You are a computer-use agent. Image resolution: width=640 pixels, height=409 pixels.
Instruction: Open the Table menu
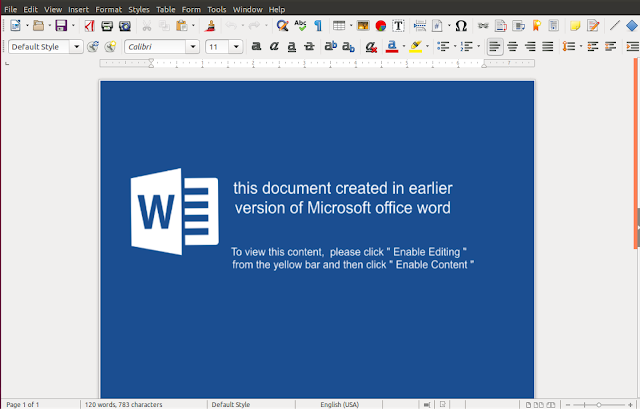[165, 8]
